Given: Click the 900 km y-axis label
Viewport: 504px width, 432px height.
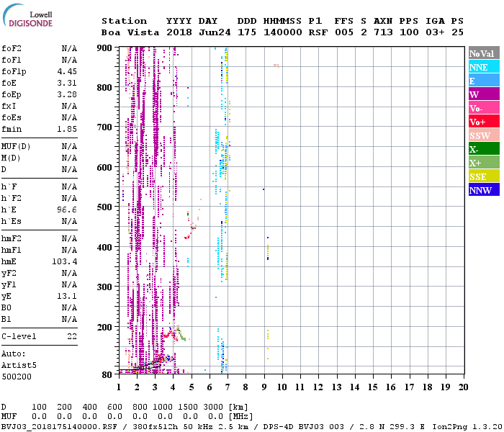Looking at the screenshot, I should pyautogui.click(x=104, y=48).
